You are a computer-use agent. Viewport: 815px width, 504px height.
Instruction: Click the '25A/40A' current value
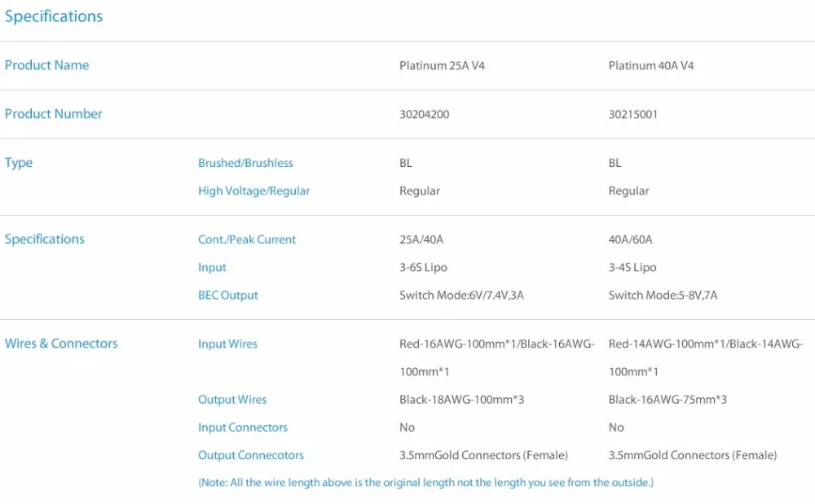click(x=421, y=240)
